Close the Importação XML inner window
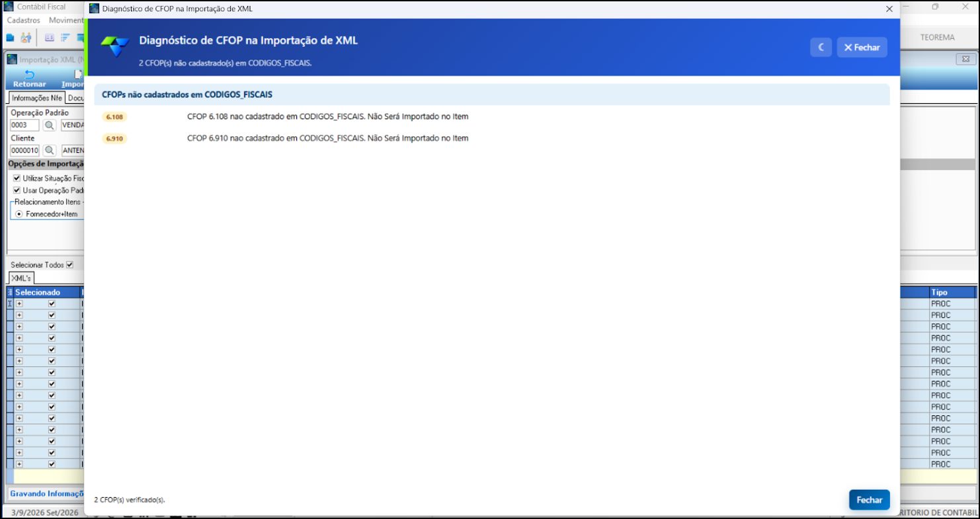Screen dimensions: 980x519 pos(965,59)
